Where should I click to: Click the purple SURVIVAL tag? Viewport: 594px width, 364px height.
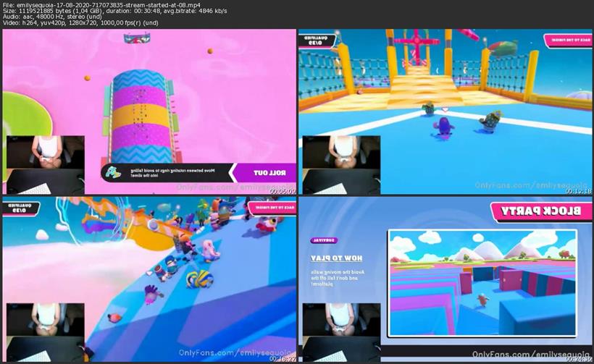tap(324, 240)
